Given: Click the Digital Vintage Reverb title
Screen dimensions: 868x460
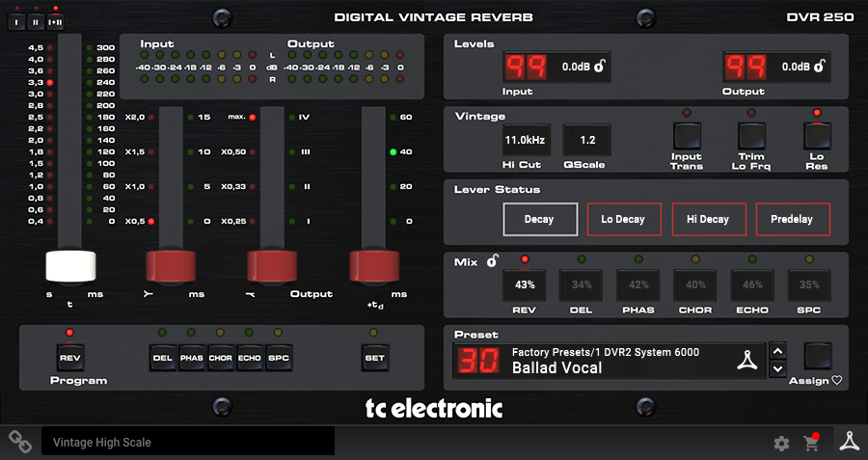Looking at the screenshot, I should point(433,17).
